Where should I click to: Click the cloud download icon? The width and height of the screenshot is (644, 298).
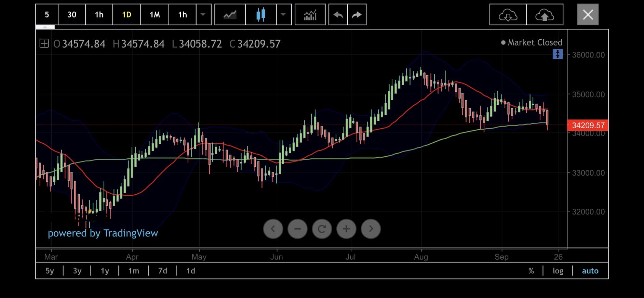(508, 15)
